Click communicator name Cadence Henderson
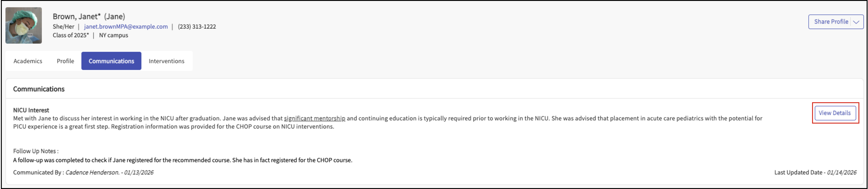Screen dimensions: 868x189 [92, 172]
